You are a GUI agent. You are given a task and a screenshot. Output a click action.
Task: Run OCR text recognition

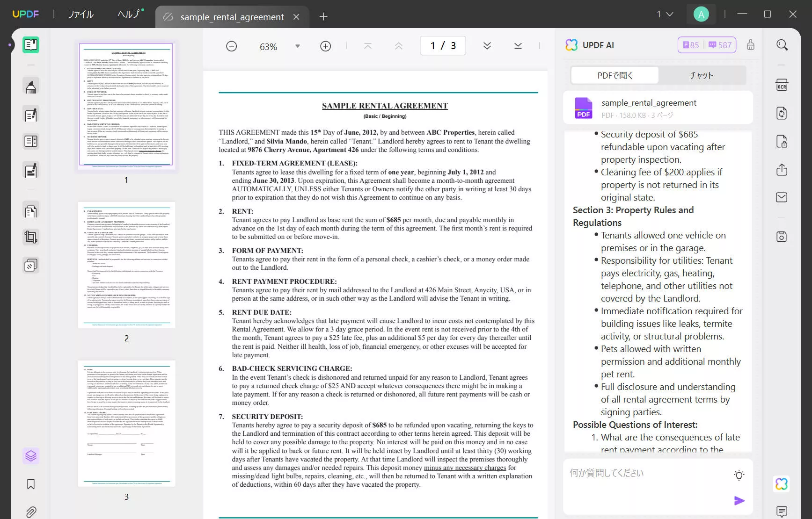tap(782, 85)
